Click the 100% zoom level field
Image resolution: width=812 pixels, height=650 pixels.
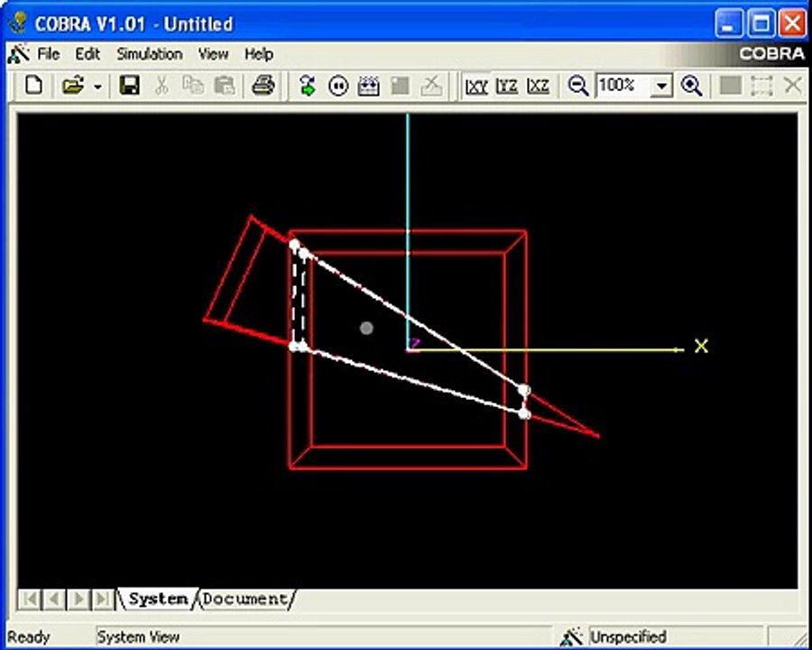(x=623, y=85)
